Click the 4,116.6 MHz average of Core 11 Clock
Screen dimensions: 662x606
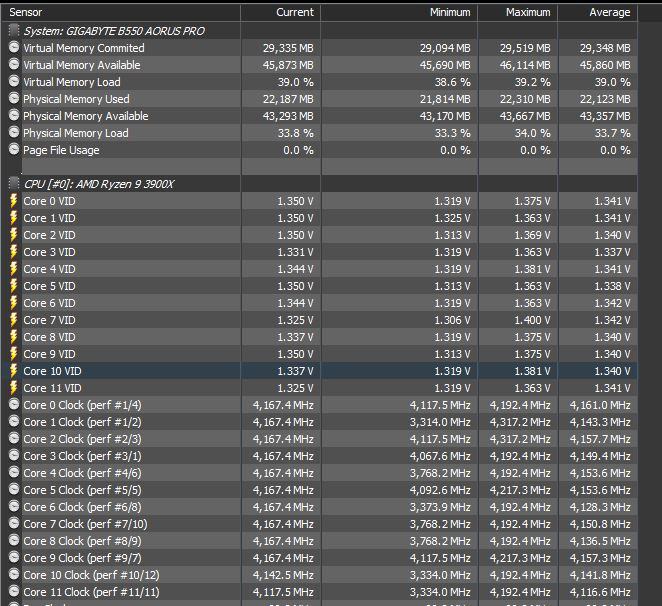click(x=600, y=592)
